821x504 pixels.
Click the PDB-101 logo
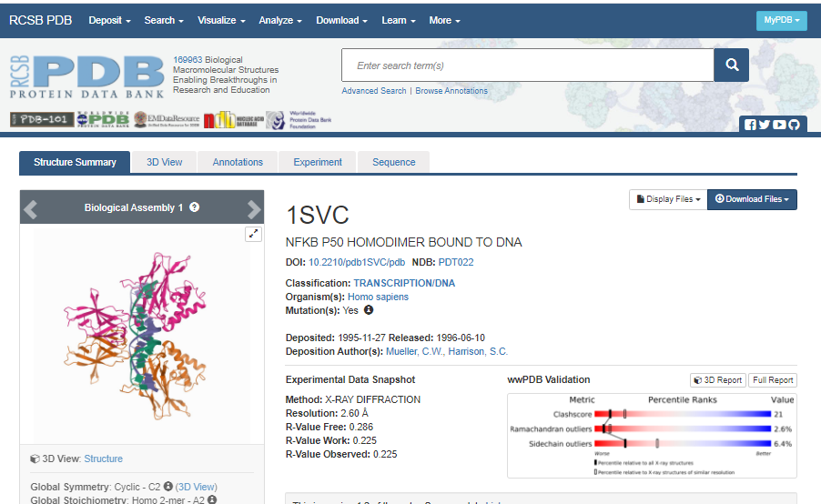[x=42, y=119]
